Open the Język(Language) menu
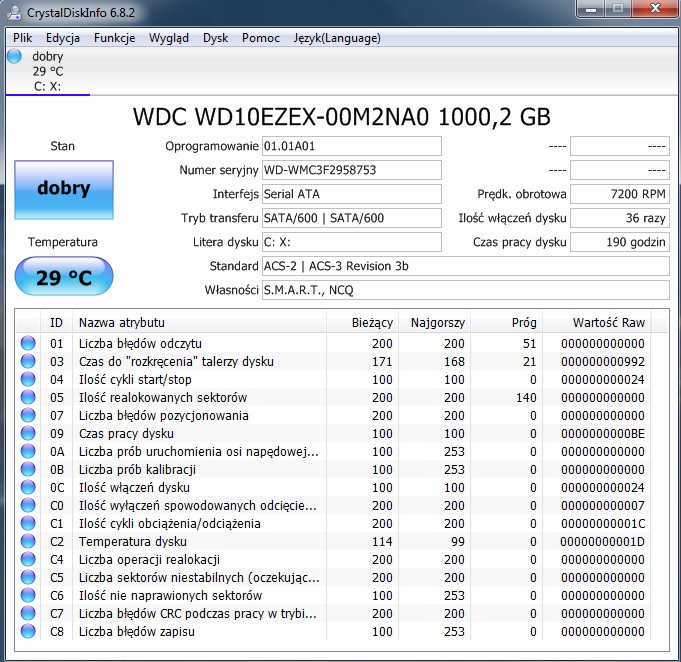Image resolution: width=681 pixels, height=662 pixels. coord(337,38)
